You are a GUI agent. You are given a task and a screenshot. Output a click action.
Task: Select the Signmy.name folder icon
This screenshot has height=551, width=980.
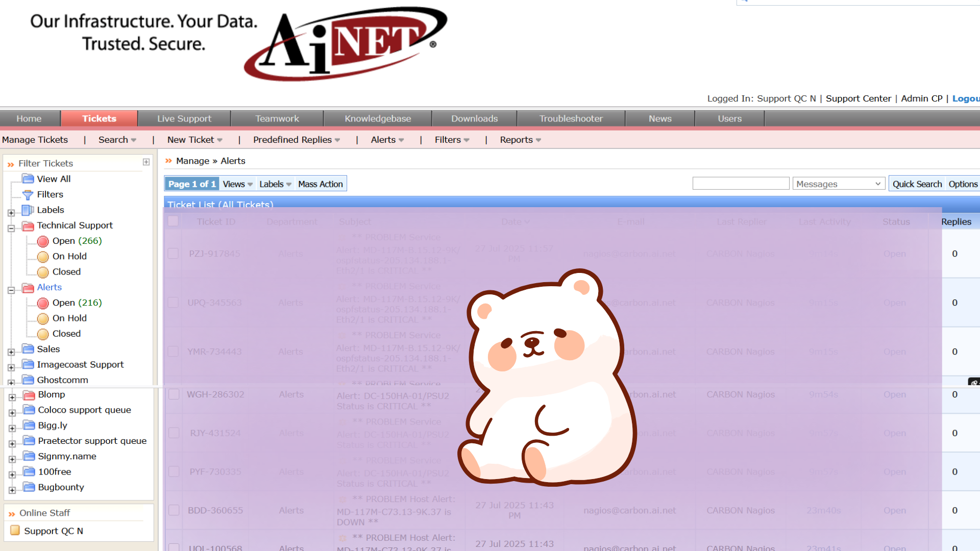[29, 457]
